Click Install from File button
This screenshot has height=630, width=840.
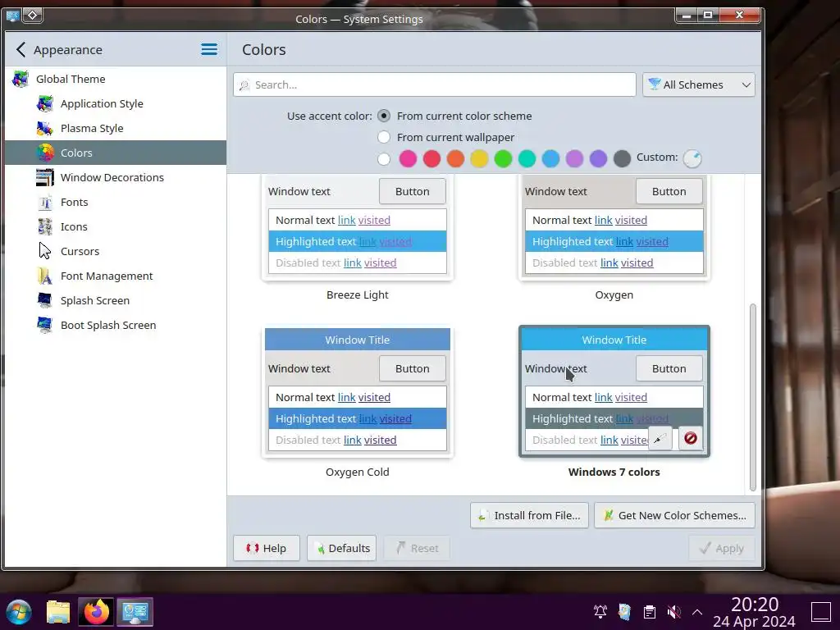(529, 516)
